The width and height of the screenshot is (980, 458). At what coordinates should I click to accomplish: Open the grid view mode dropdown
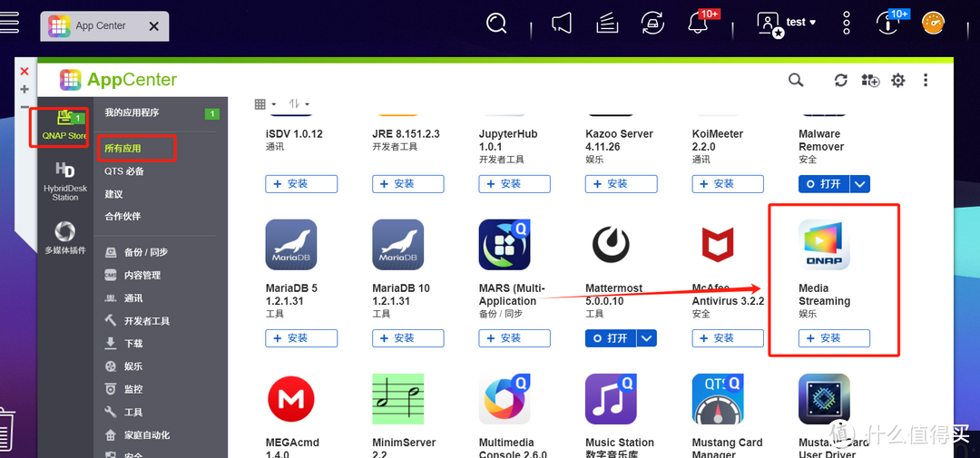[265, 104]
